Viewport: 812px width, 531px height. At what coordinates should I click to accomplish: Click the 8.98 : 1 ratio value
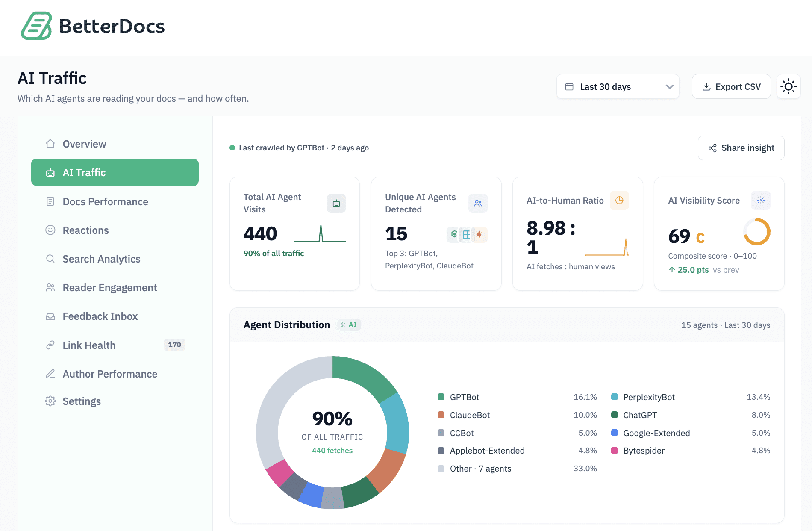point(551,238)
